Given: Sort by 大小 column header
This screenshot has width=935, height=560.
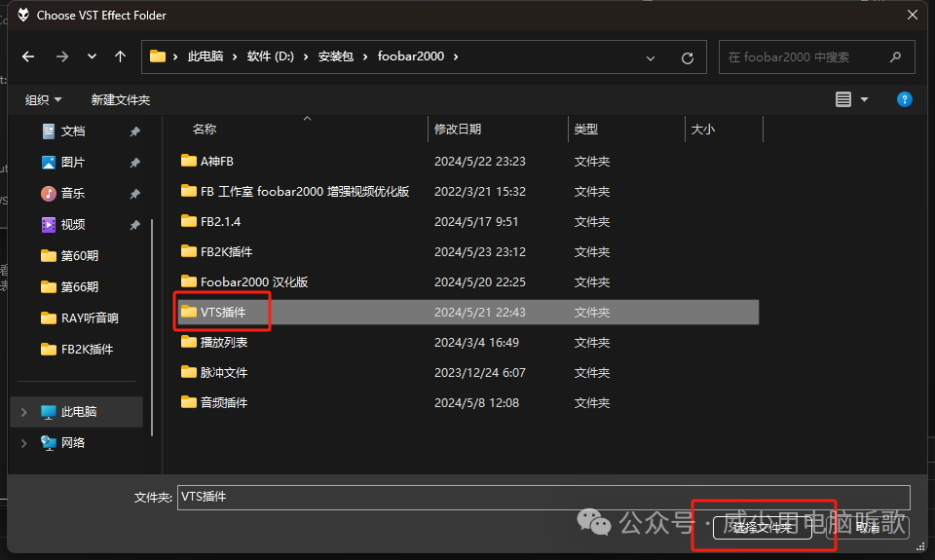Looking at the screenshot, I should pos(702,129).
